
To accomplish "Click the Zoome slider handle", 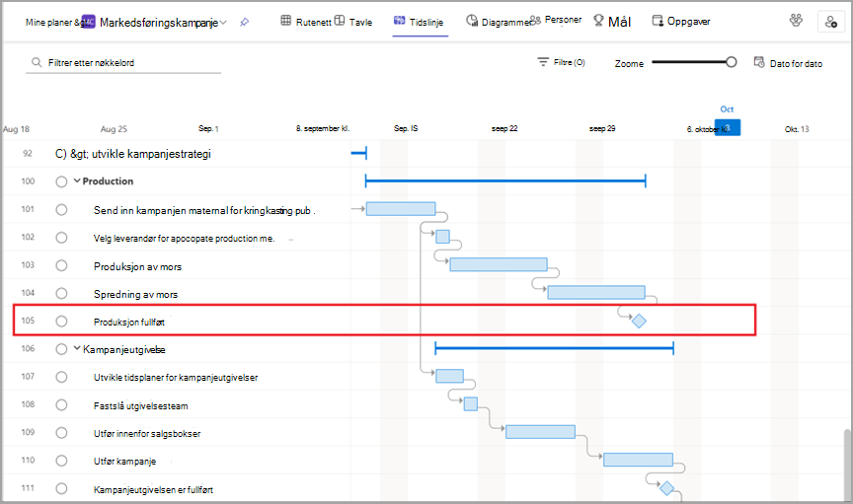I will [732, 62].
